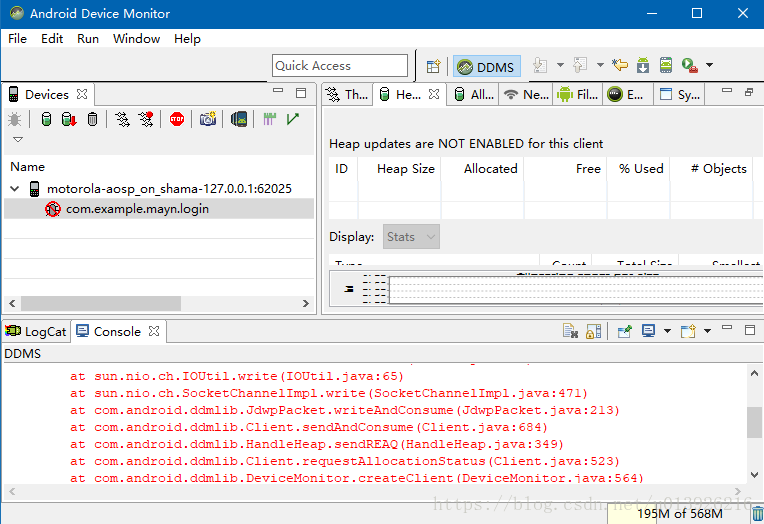Toggle Scroll Lock icon in Console
This screenshot has height=524, width=764.
click(593, 331)
